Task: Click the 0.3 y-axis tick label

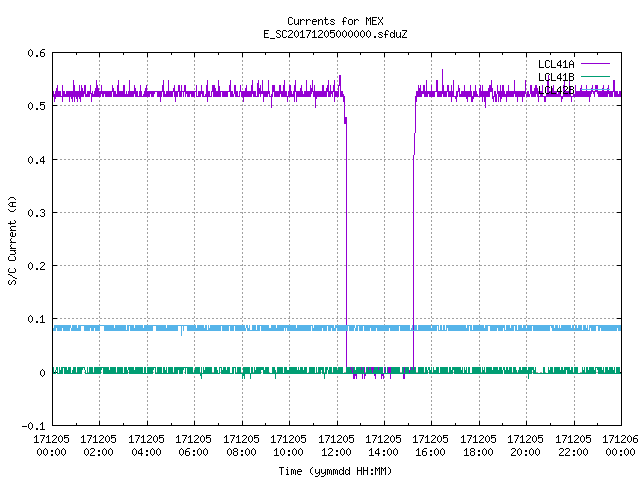Action: [36, 213]
